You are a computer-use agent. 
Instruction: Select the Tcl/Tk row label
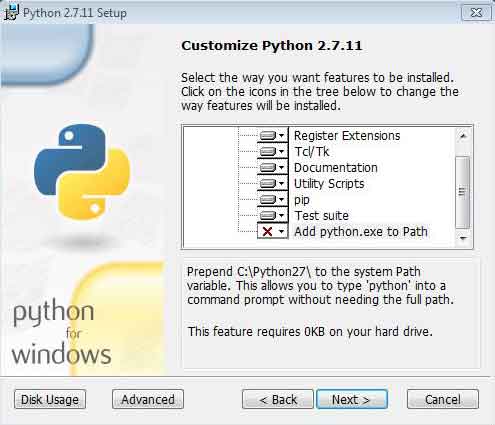pyautogui.click(x=311, y=152)
